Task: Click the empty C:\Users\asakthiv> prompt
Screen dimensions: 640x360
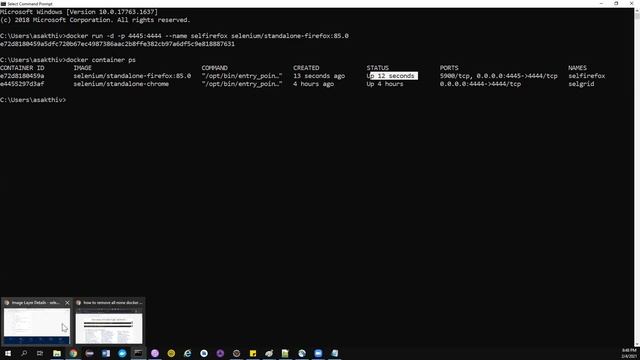Action: point(33,100)
